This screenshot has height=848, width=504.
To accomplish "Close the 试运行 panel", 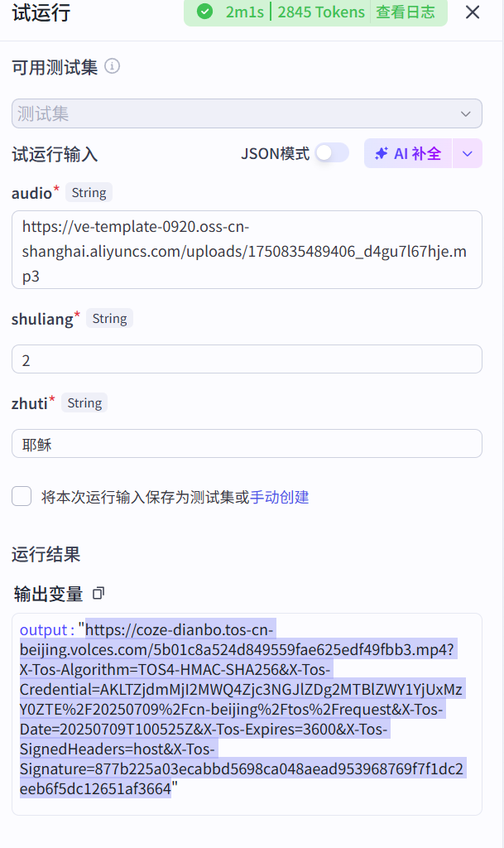I will pos(473,12).
